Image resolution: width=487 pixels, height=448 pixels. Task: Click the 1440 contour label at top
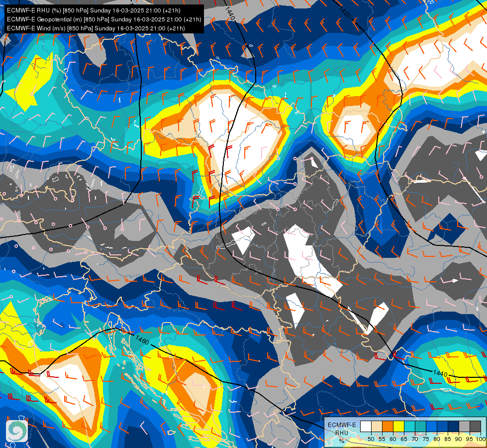pos(229,13)
